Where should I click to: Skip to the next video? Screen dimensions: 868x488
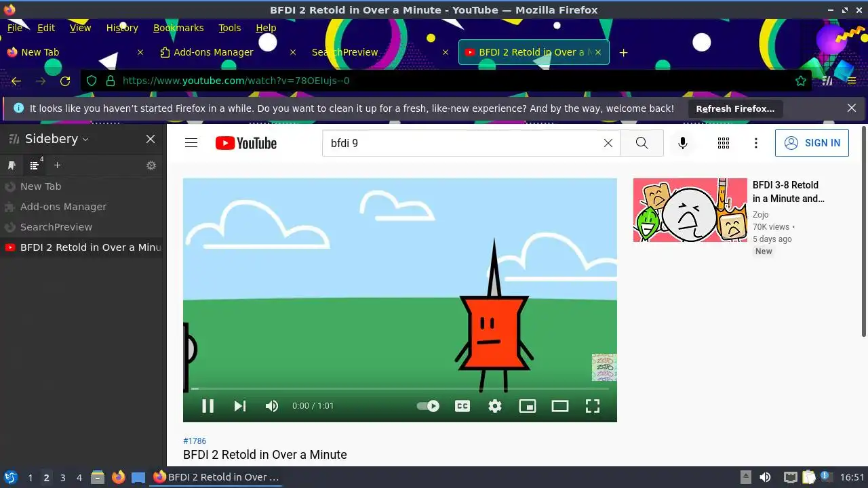point(240,406)
